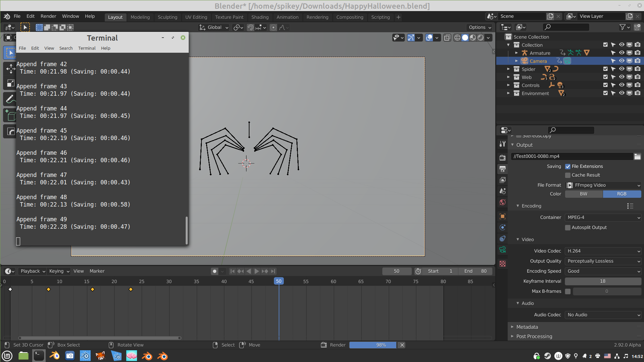Open the Render menu
The height and width of the screenshot is (362, 644).
click(x=48, y=16)
